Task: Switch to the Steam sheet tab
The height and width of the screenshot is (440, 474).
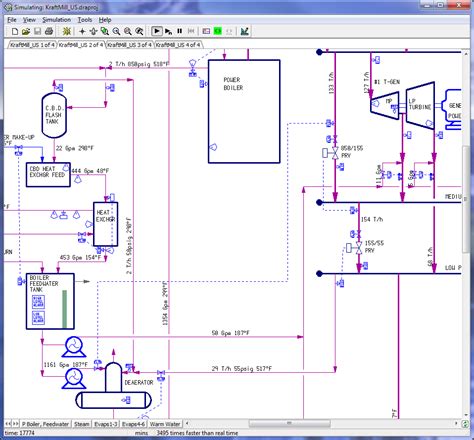Action: pos(82,424)
